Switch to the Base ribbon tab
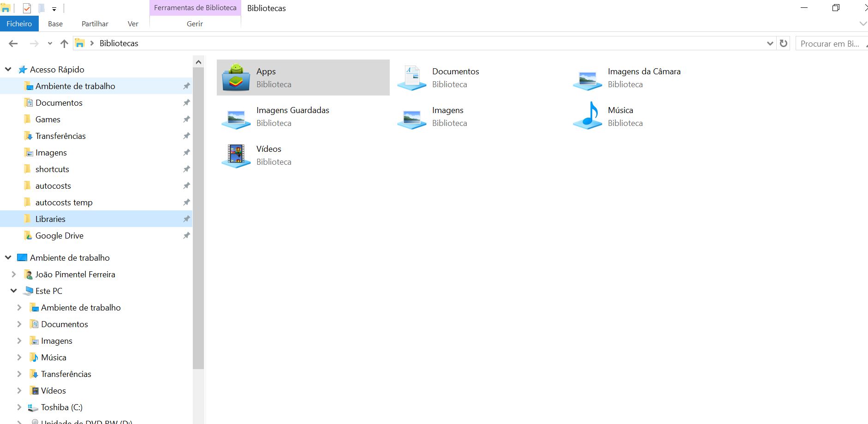The image size is (868, 424). [55, 24]
